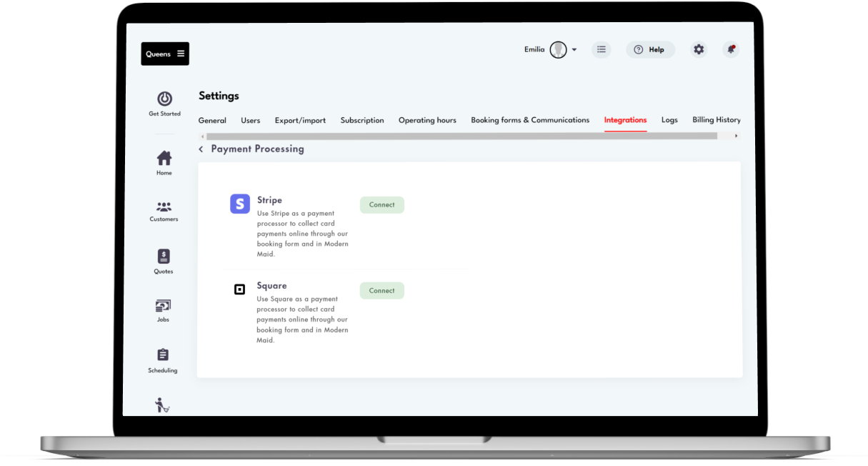Open the notifications bell
Viewport: 868px width, 466px height.
point(730,49)
